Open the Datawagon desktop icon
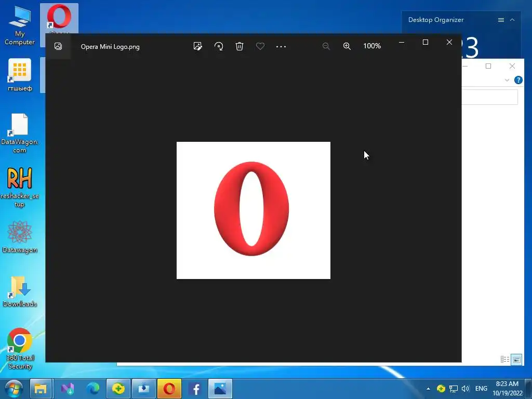 (x=20, y=237)
